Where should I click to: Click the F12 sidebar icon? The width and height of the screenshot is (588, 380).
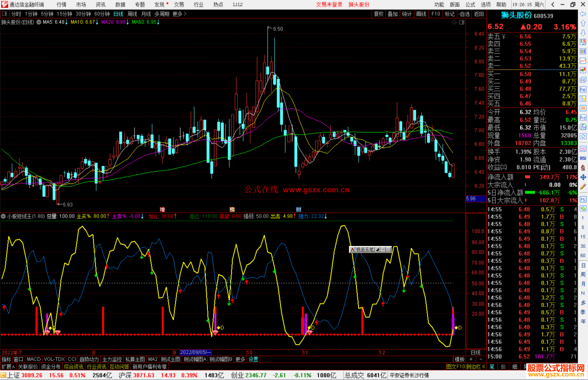pyautogui.click(x=583, y=118)
